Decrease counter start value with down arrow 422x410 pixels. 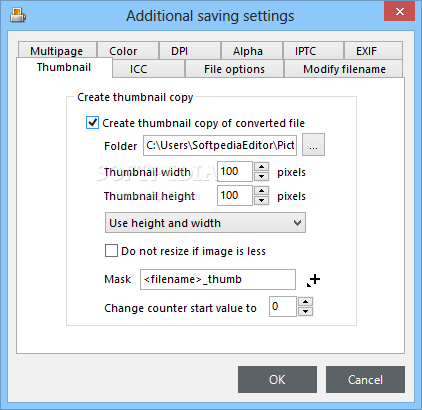[306, 311]
